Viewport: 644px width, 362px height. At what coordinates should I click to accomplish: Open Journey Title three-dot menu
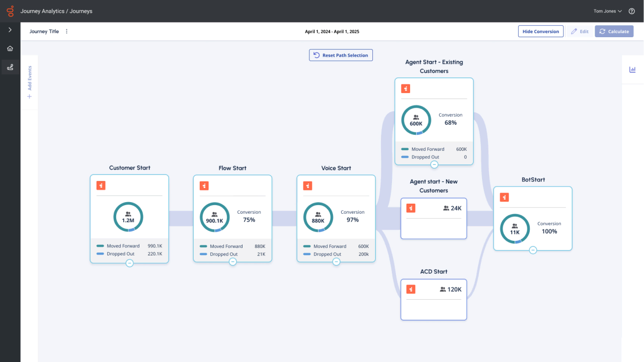(x=66, y=31)
